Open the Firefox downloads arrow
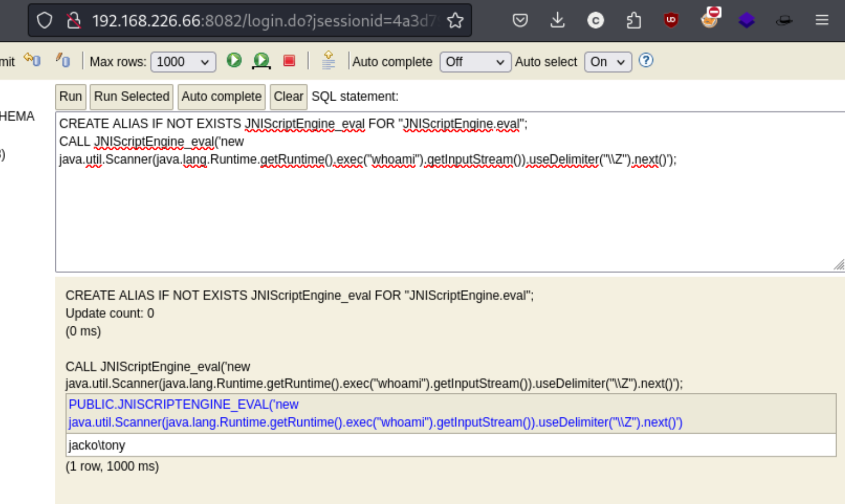This screenshot has height=504, width=845. click(x=557, y=21)
